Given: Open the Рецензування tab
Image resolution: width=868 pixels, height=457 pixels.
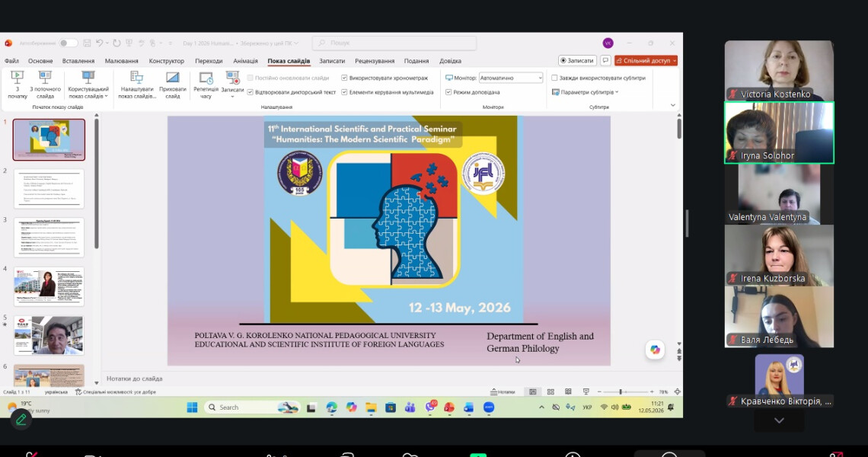Looking at the screenshot, I should click(375, 61).
